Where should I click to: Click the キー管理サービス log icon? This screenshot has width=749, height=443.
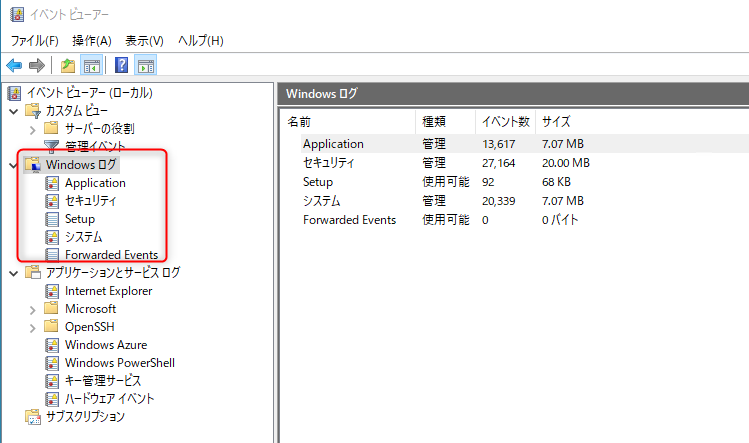52,381
